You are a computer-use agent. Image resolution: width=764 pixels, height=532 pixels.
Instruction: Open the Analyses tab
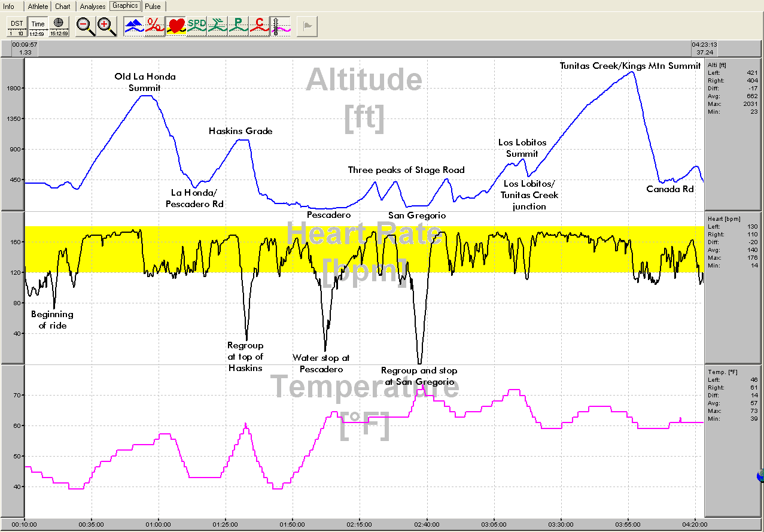[x=93, y=7]
